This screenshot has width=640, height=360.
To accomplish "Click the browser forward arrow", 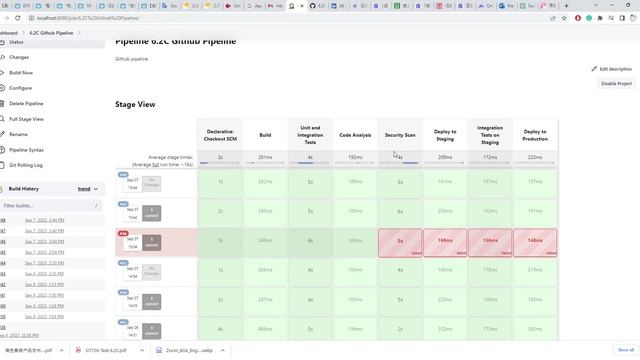I will click(6, 18).
